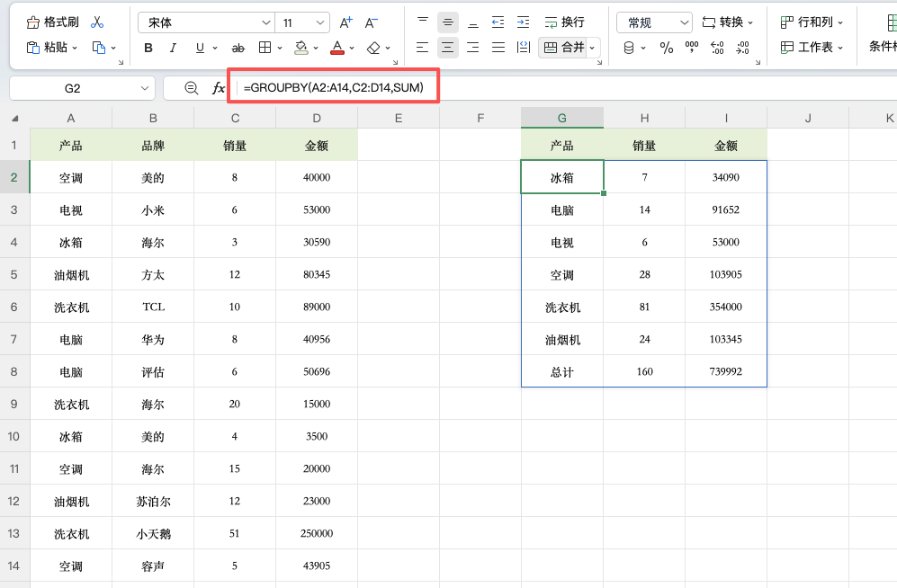The width and height of the screenshot is (897, 588).
Task: Click the TCL brand cell
Action: click(153, 307)
